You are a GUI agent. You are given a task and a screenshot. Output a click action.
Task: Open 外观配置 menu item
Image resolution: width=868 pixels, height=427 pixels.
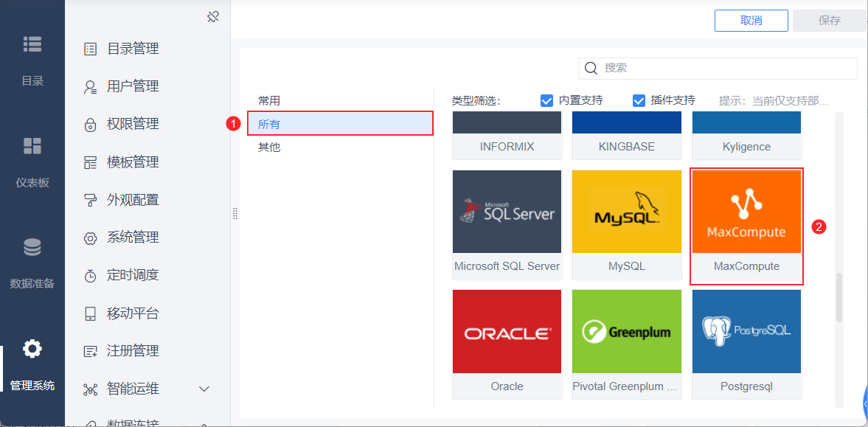coord(133,200)
